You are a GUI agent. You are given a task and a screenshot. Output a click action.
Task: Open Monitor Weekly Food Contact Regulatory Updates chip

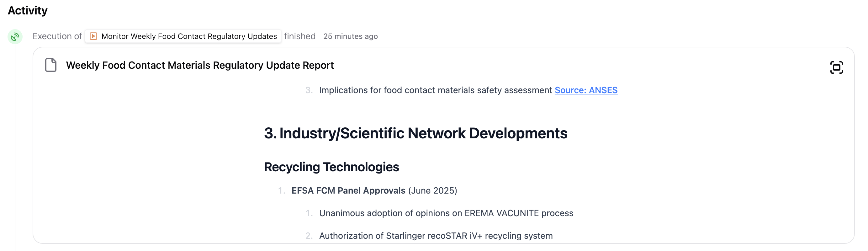(183, 36)
